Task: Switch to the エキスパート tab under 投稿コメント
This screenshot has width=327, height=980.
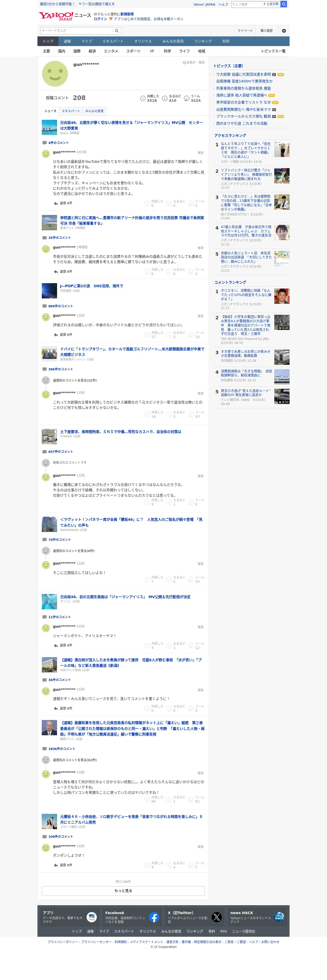Action: [71, 111]
